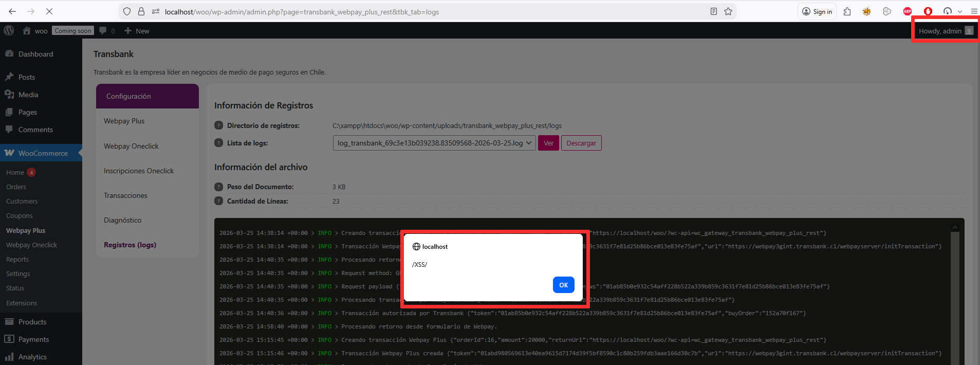Click the logs directory path text
Image resolution: width=980 pixels, height=365 pixels.
pos(447,125)
